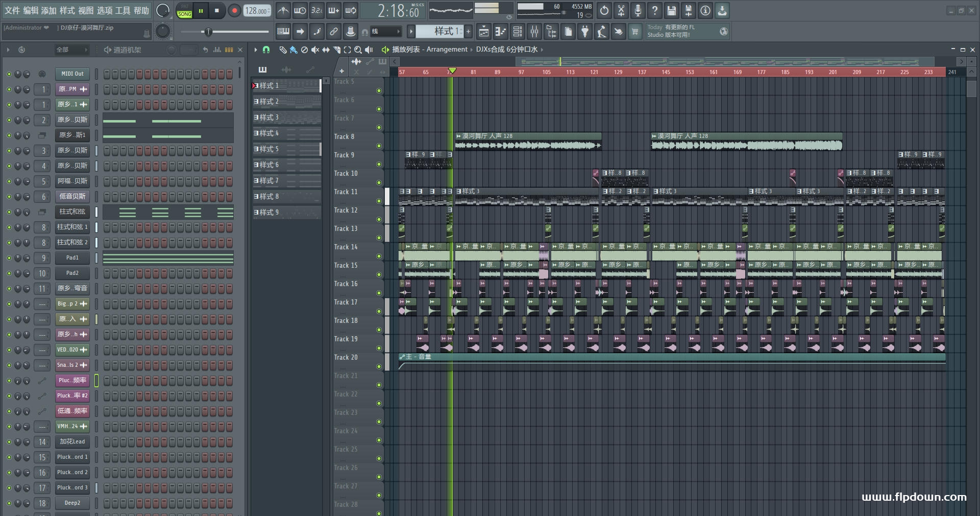Select the playlist zoom magnifier tool
The width and height of the screenshot is (980, 516).
click(x=358, y=50)
